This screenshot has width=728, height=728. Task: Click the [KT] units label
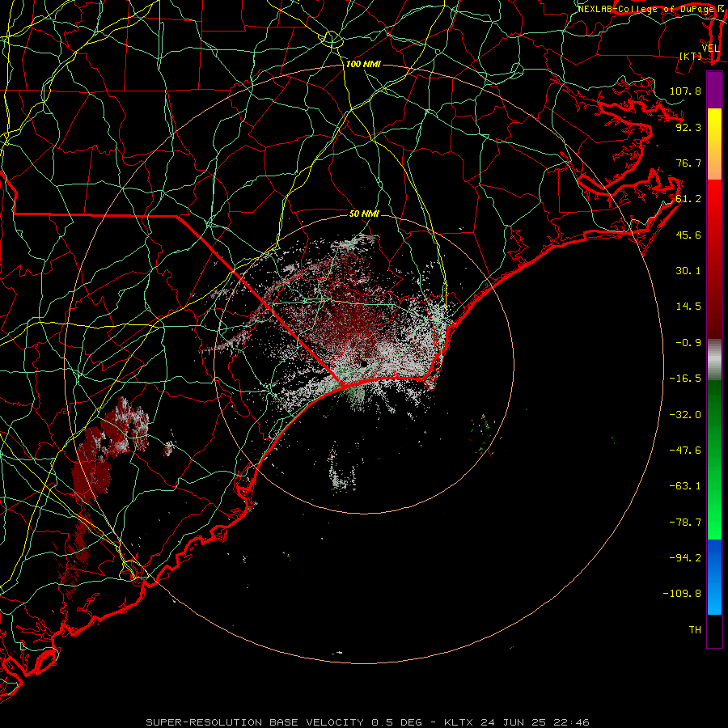click(691, 56)
